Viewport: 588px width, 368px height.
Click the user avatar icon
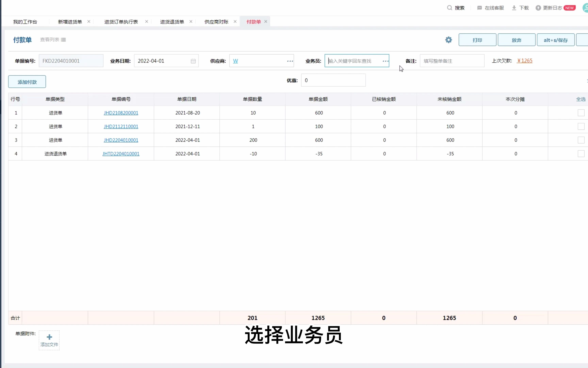[585, 8]
